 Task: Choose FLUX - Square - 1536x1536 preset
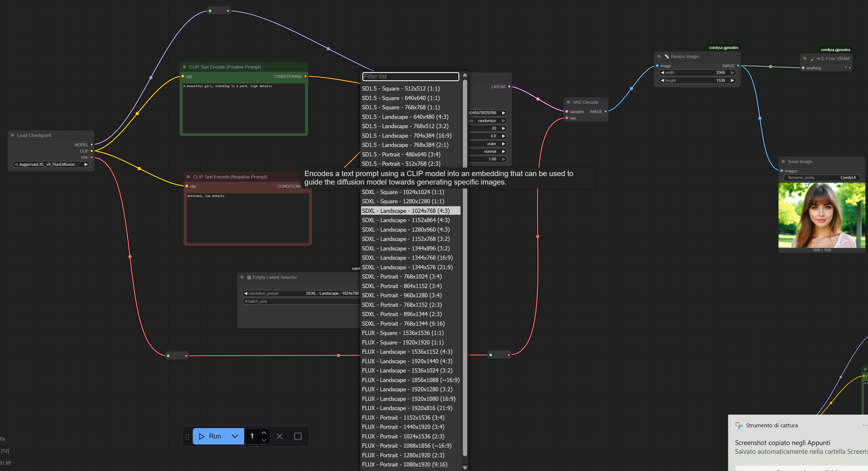point(410,333)
